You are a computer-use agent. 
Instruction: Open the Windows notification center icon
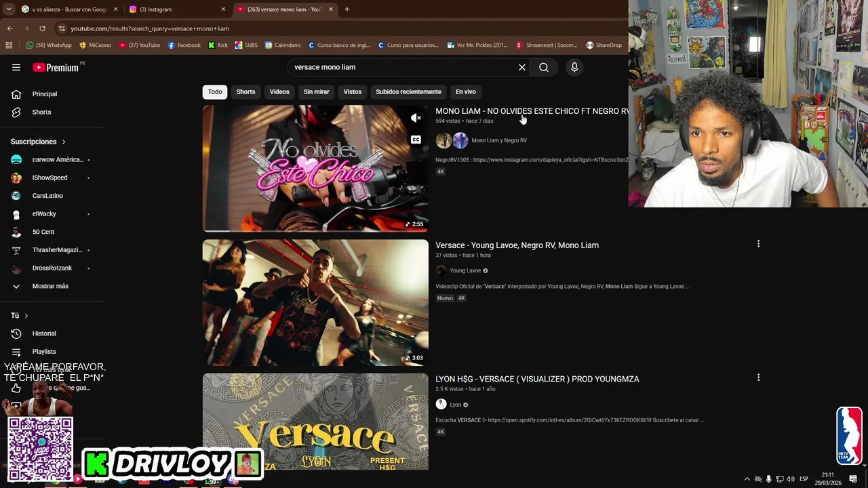point(853,479)
